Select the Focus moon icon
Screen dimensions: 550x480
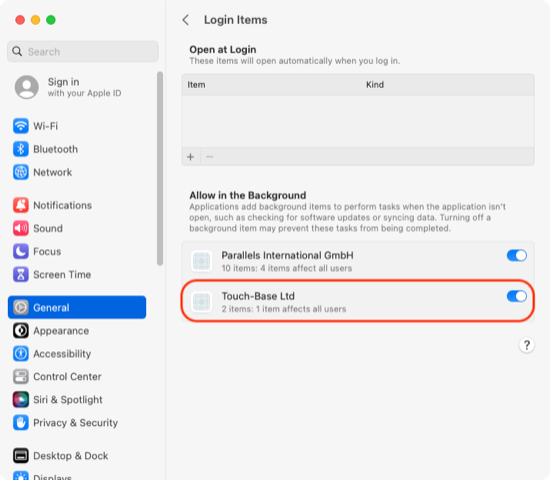(21, 252)
